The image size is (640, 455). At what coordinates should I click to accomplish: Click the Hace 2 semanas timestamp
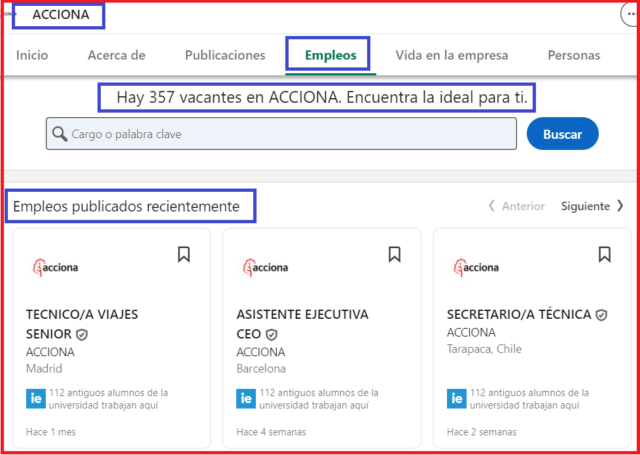(481, 432)
